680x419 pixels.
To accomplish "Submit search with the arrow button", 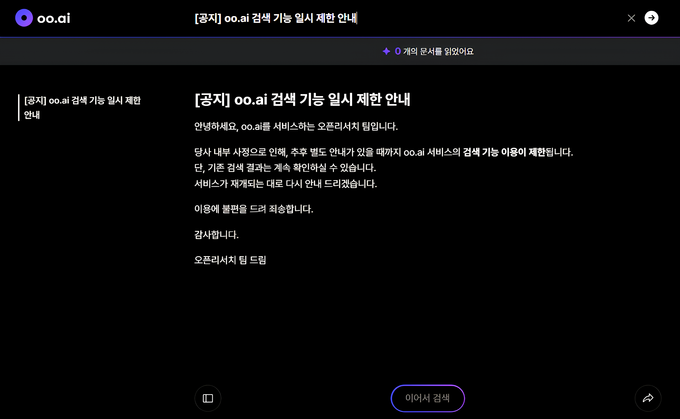I will [652, 18].
